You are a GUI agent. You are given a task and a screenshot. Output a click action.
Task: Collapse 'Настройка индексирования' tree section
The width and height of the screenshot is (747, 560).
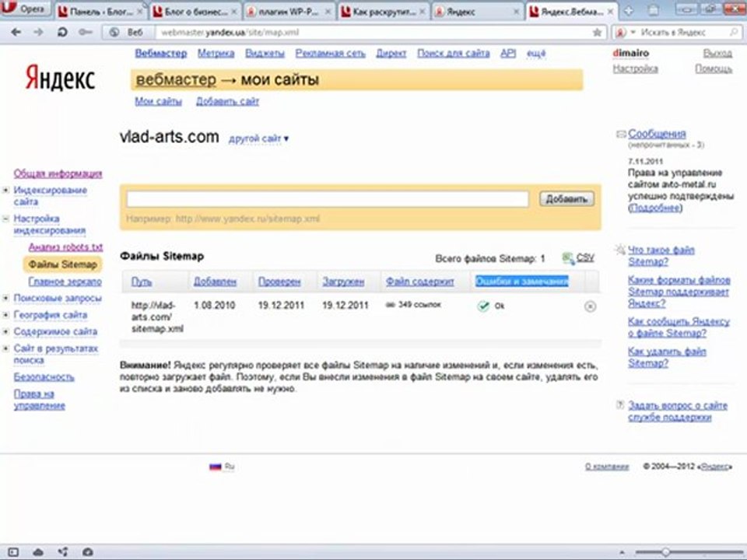5,219
